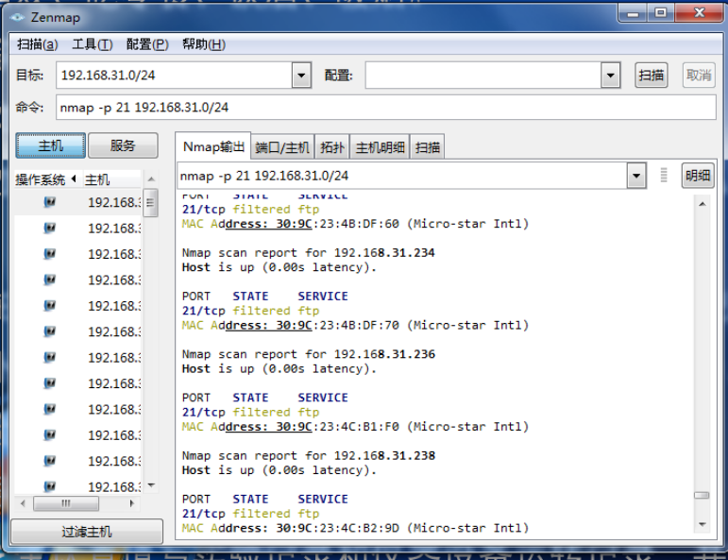Screen dimensions: 728x560
Task: Close the Zenmap window
Action: coord(700,13)
